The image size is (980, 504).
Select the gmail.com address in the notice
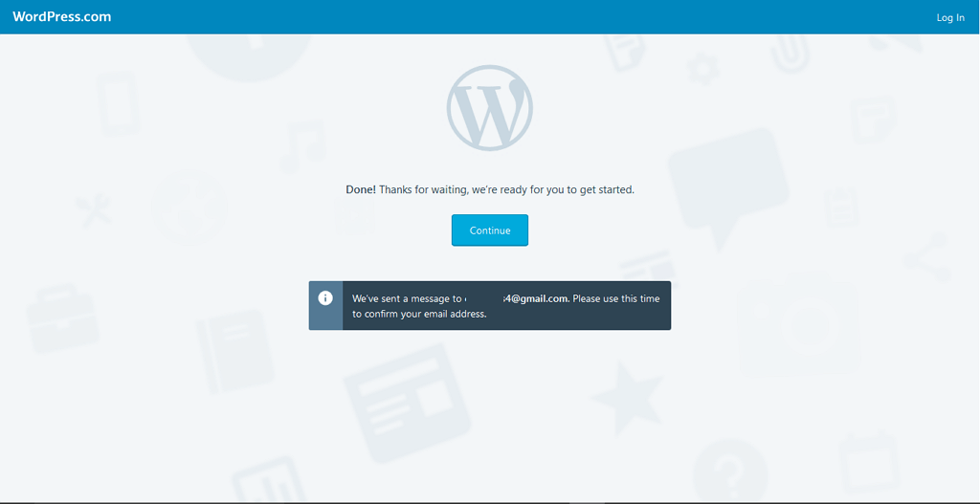pyautogui.click(x=518, y=298)
